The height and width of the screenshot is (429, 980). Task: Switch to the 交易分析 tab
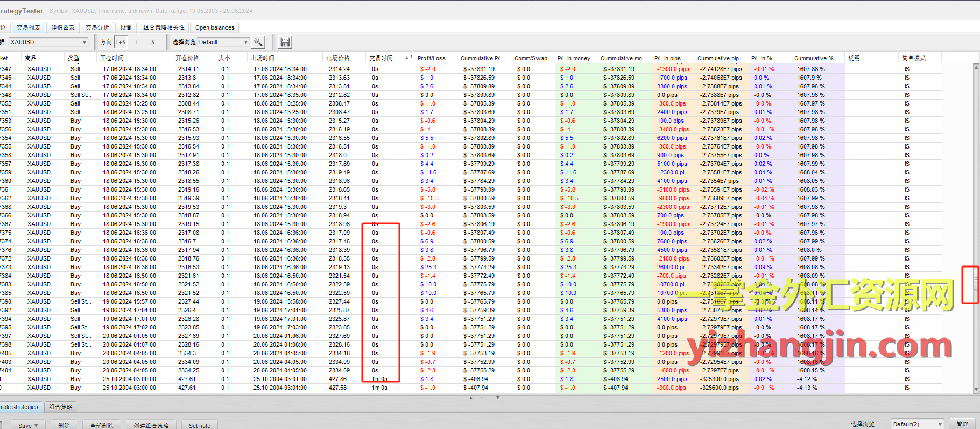(x=97, y=27)
